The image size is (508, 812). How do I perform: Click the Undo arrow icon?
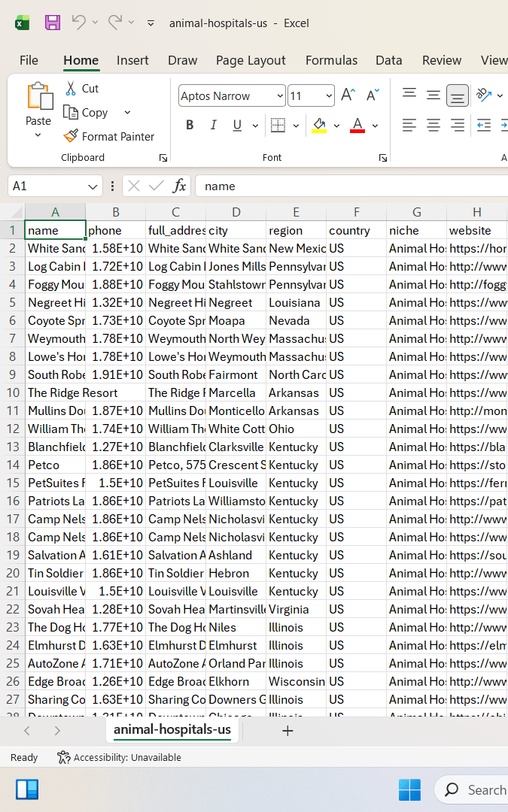[x=79, y=23]
